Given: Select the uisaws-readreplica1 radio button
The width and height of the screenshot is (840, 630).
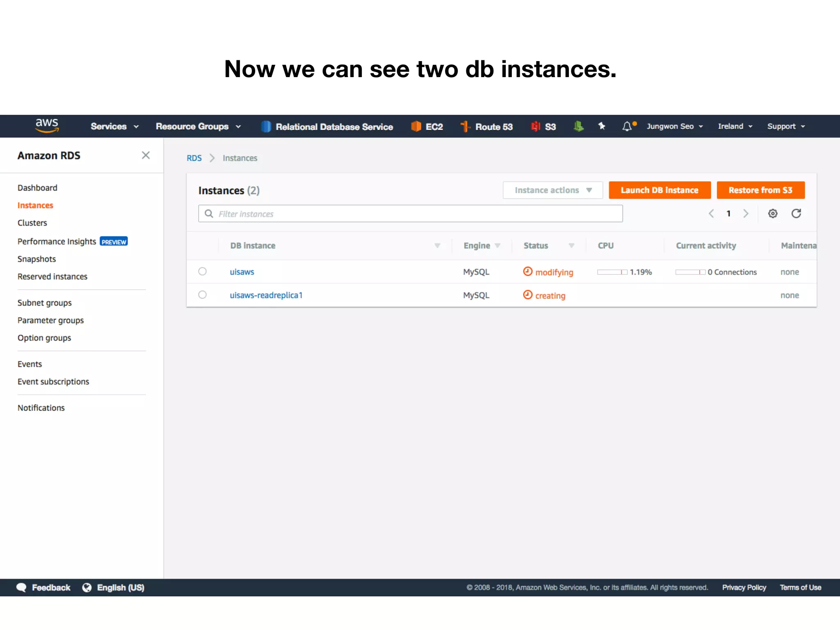Looking at the screenshot, I should coord(202,295).
